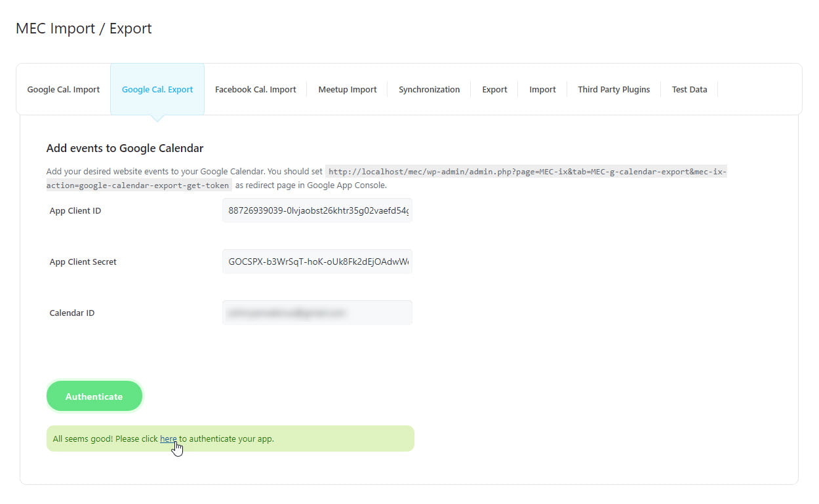Click the "MEC Import / Export" page title
The height and width of the screenshot is (504, 819).
[x=84, y=29]
